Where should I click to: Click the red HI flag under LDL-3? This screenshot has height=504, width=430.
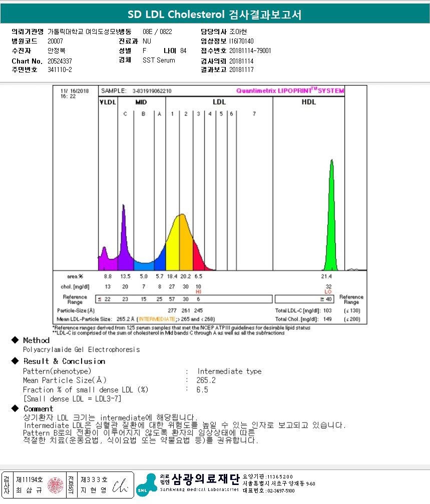[198, 291]
